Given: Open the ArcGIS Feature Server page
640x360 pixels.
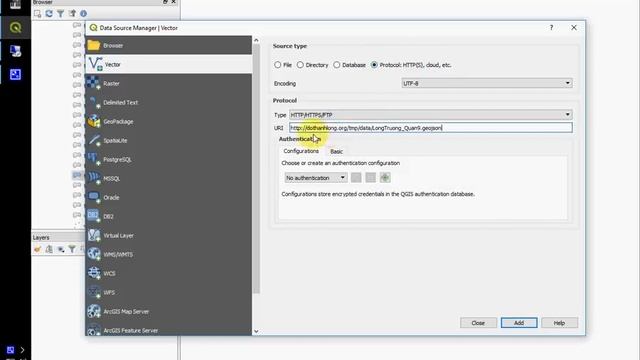Looking at the screenshot, I should 169,329.
